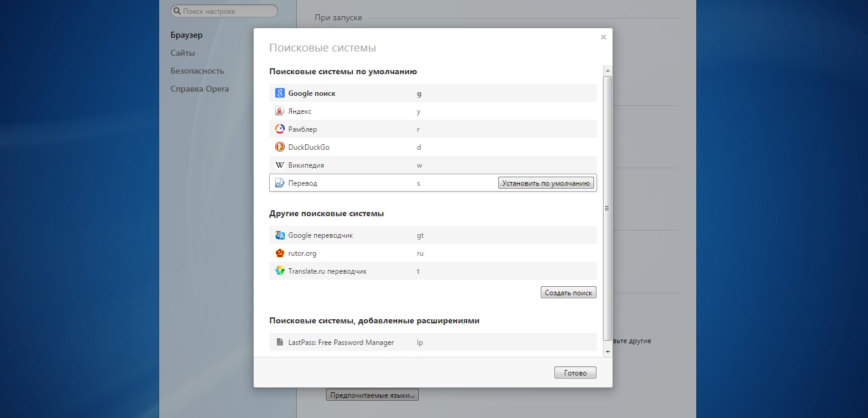This screenshot has width=868, height=418.
Task: Click the Google search engine icon
Action: 279,93
